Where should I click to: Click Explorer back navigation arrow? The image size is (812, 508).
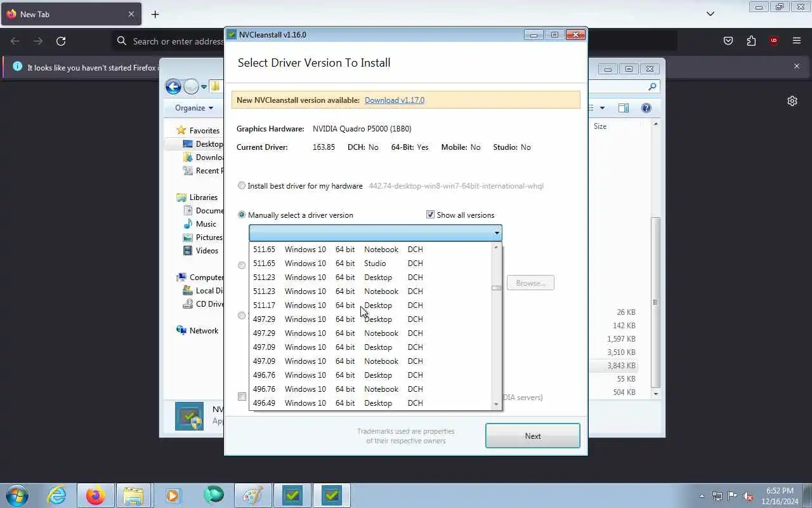[x=173, y=87]
